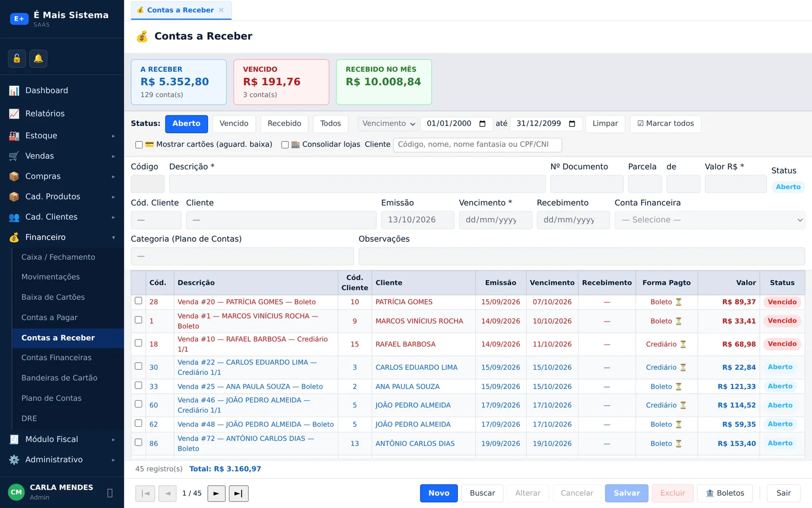Check the row with code 60

[138, 404]
